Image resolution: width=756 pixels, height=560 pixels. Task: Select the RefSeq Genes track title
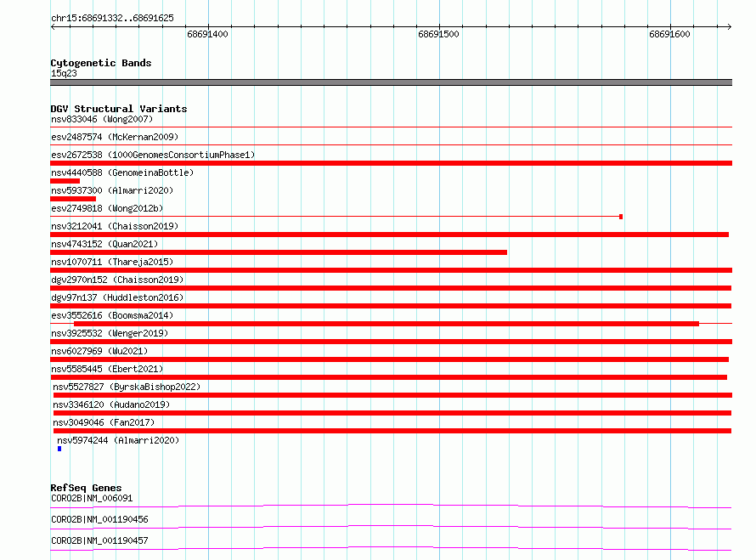86,488
